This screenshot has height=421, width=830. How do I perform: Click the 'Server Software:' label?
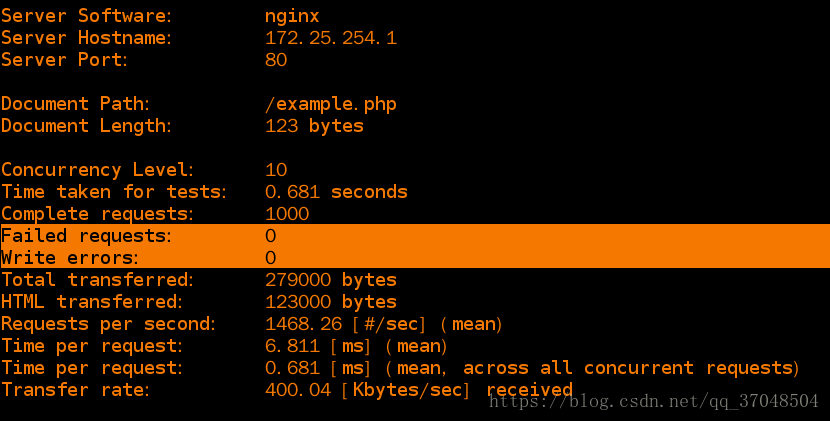point(86,16)
